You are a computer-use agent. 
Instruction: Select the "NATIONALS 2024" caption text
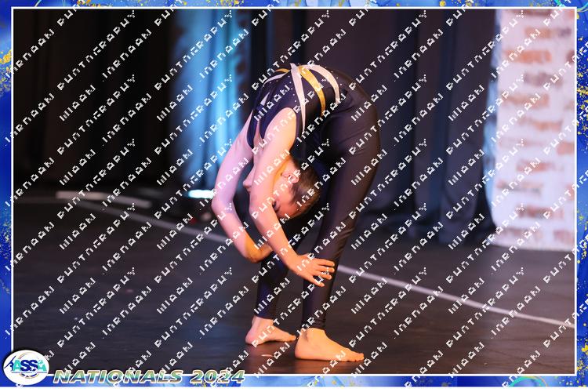[x=149, y=376]
